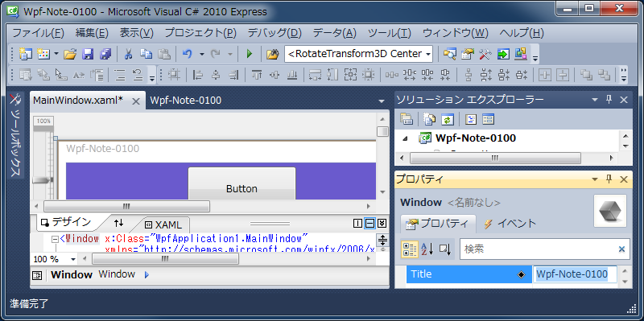
Task: Open the 100 % zoom dropdown
Action: point(73,259)
